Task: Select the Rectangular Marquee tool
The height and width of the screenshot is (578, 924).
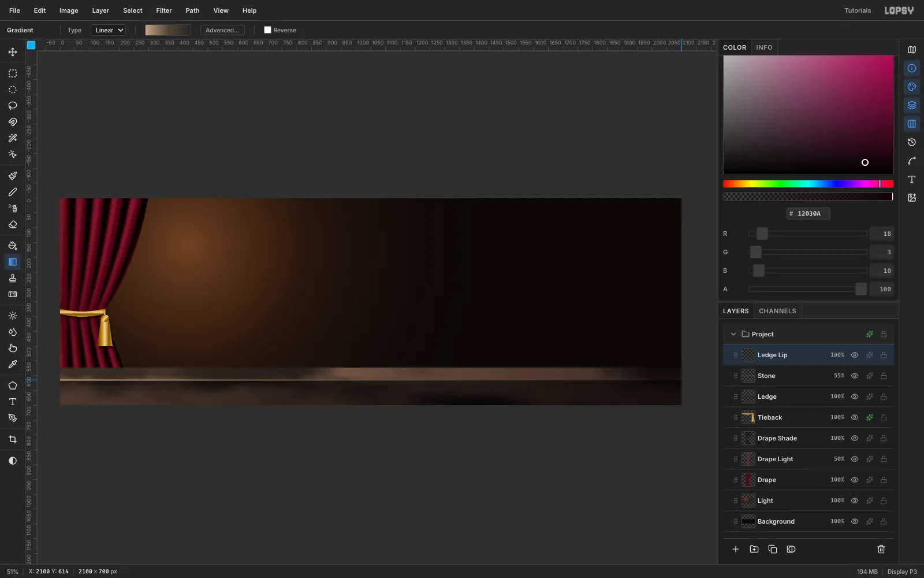Action: coord(13,73)
